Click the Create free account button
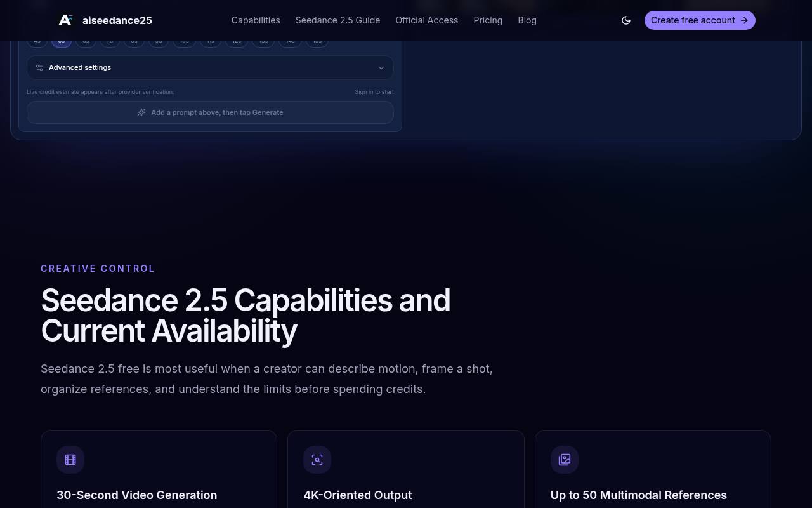812x508 pixels. point(700,20)
